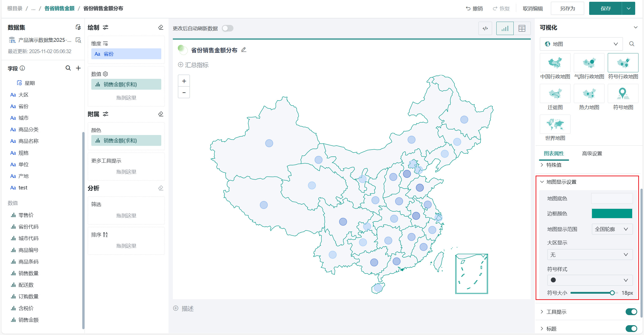
Task: Click the dataset refresh icon
Action: (x=78, y=27)
